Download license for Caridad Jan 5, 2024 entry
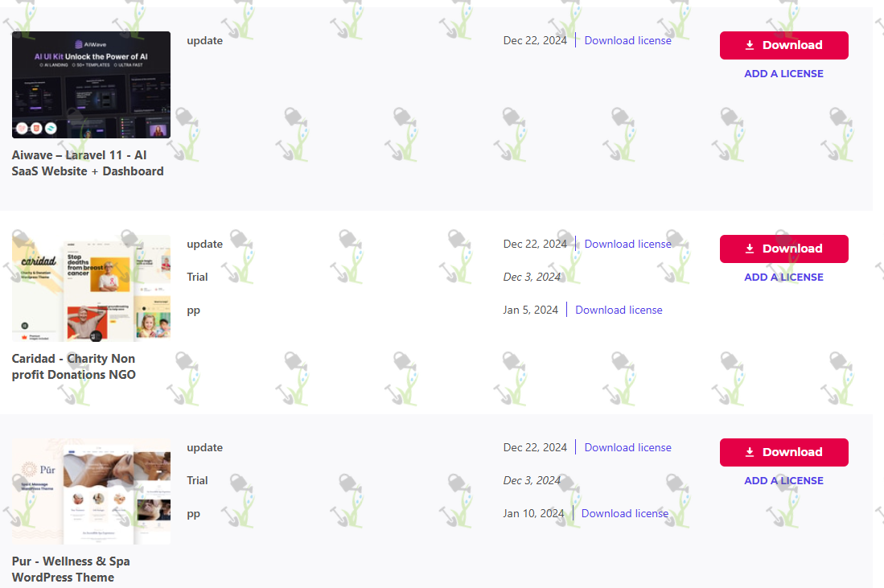 (619, 310)
